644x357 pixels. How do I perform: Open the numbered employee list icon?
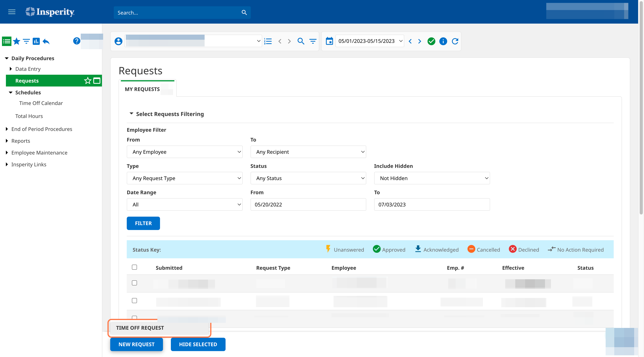click(268, 41)
